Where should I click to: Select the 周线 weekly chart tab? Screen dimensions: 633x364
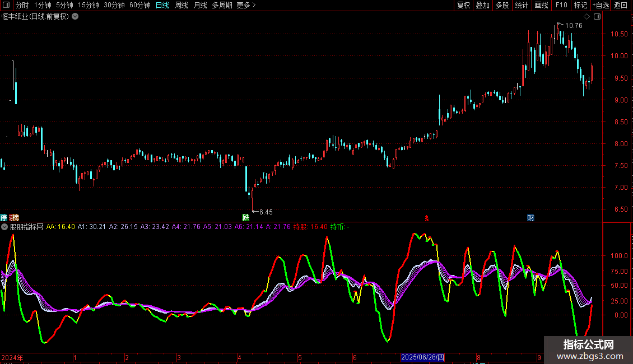[x=181, y=5]
